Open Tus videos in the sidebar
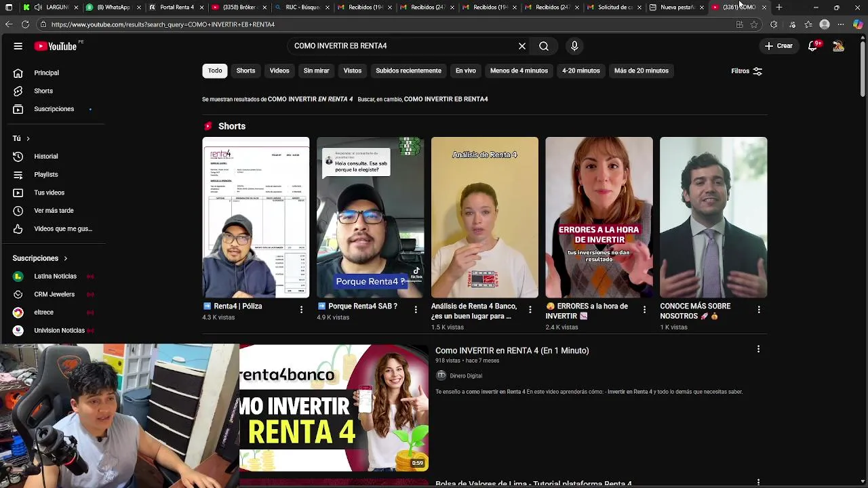 point(52,192)
